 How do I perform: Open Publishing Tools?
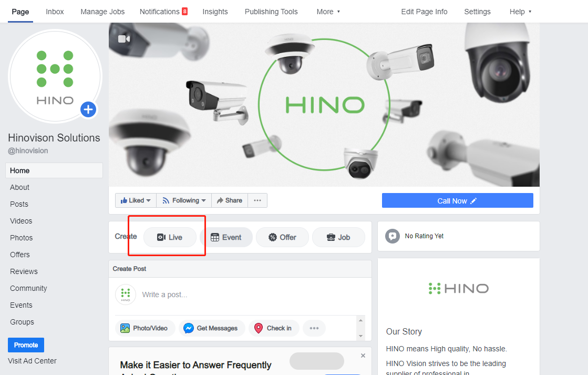271,12
